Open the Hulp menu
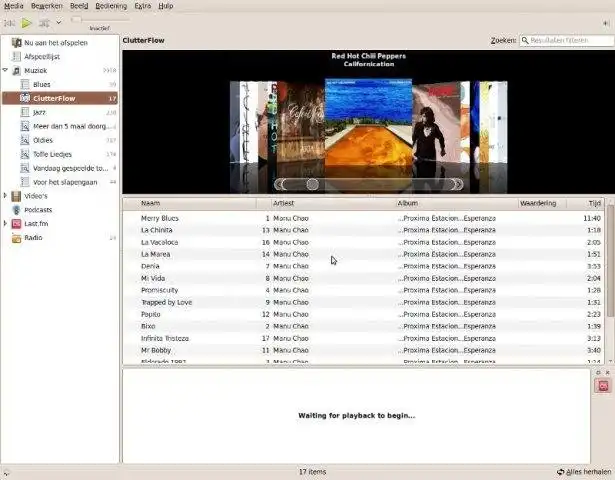Screen dimensions: 615x480 pos(166,6)
